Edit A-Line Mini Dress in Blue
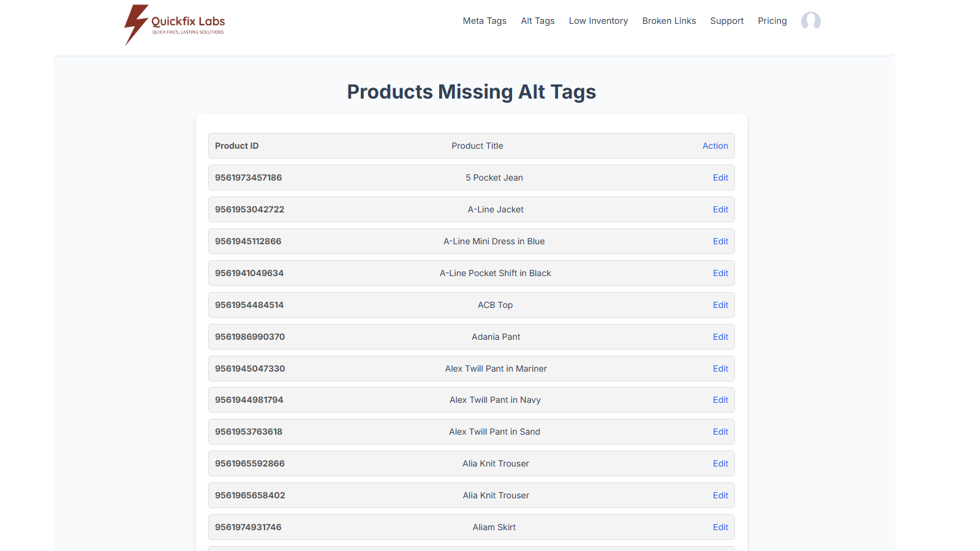980x551 pixels. coord(720,241)
